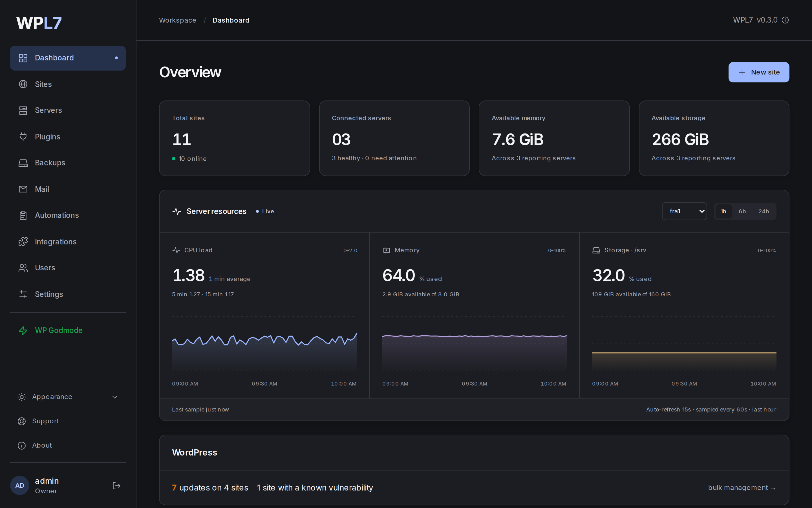Go to the Servers section

click(x=68, y=110)
